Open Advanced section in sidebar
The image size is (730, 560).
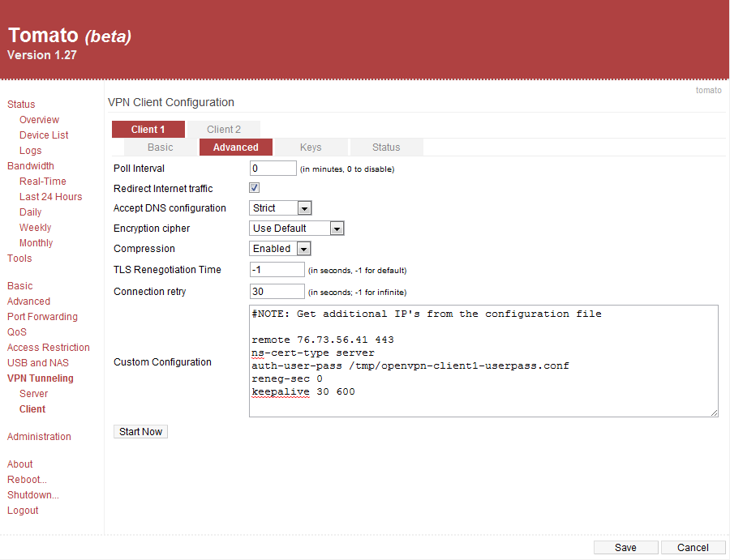28,301
